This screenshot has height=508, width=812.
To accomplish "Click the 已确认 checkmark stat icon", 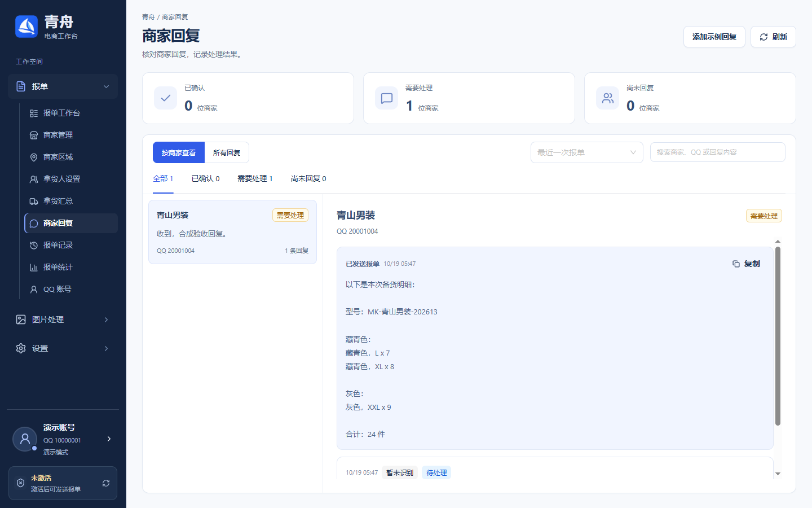I will [x=166, y=98].
